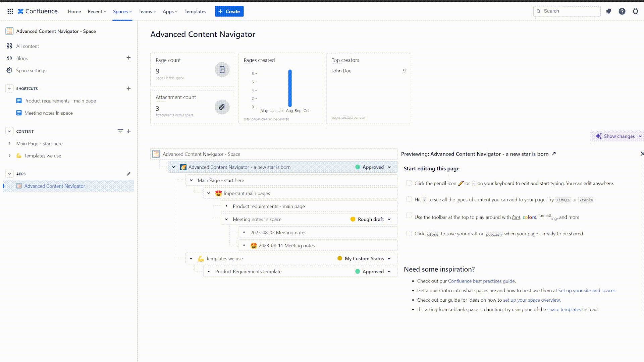Open the Recent menu

pyautogui.click(x=97, y=11)
